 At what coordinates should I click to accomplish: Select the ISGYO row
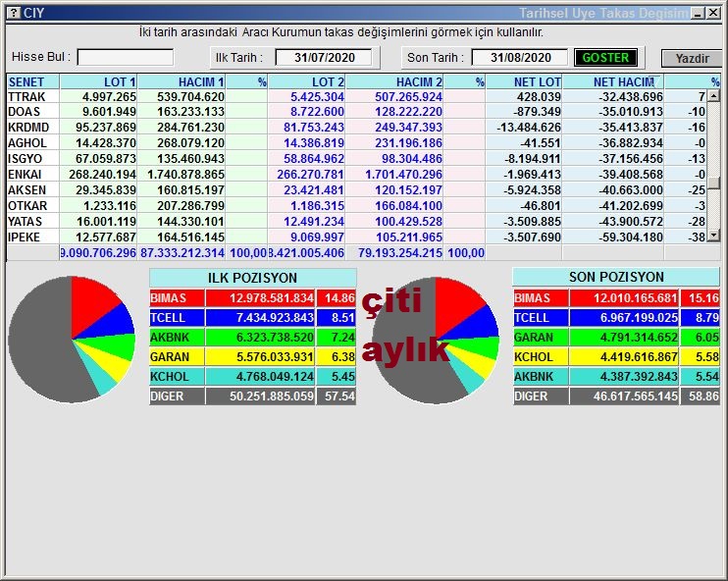356,159
